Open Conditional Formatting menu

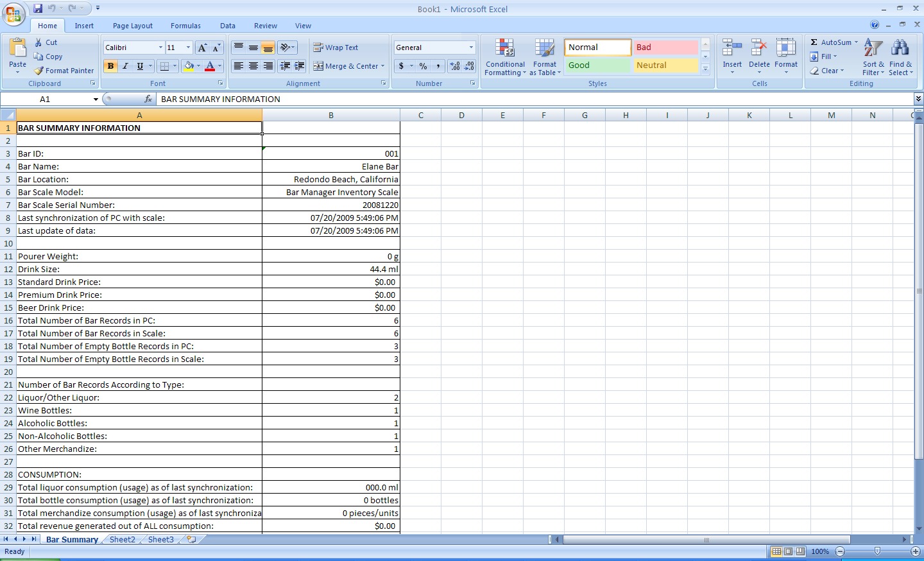505,57
